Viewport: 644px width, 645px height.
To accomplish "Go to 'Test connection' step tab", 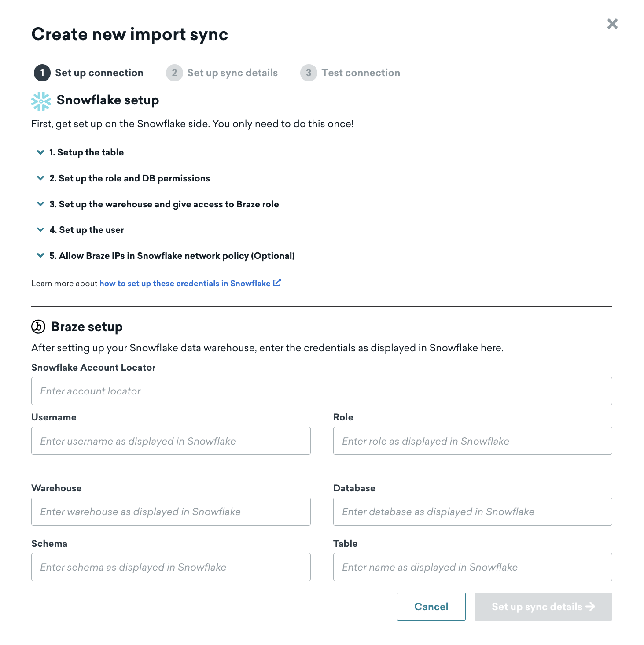I will [361, 73].
